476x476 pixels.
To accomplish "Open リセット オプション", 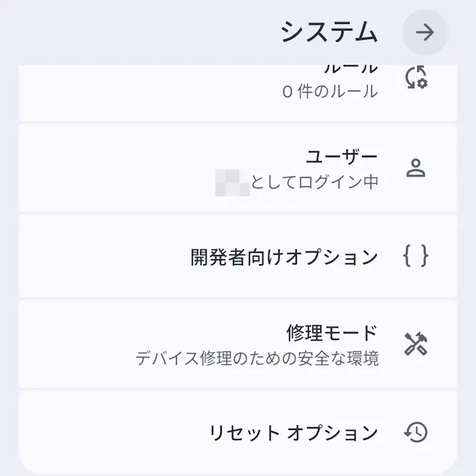I will (293, 433).
